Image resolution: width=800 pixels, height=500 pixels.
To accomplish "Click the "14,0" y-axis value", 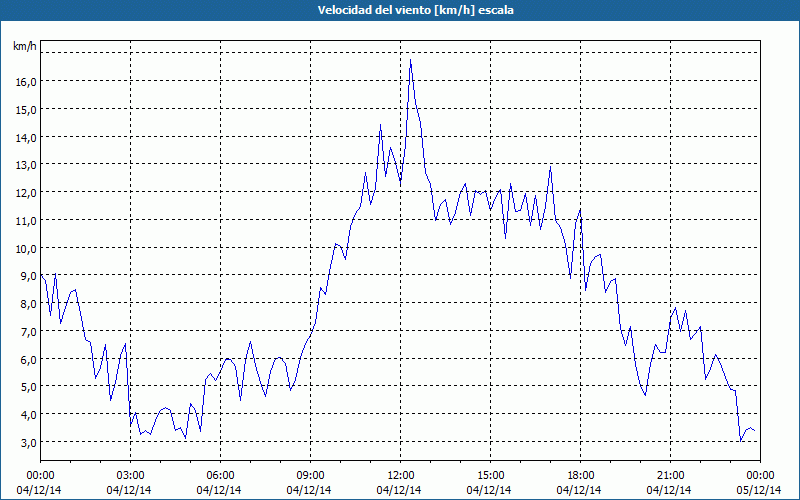I will pyautogui.click(x=24, y=137).
